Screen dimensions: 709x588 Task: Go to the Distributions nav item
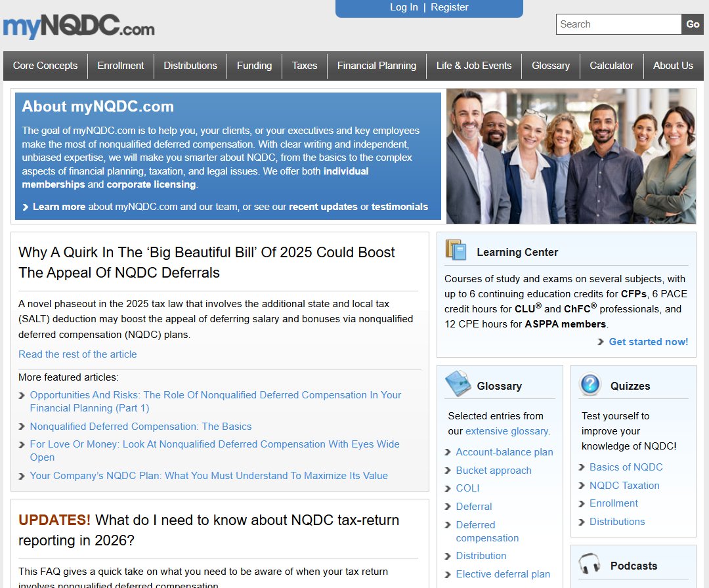[190, 66]
